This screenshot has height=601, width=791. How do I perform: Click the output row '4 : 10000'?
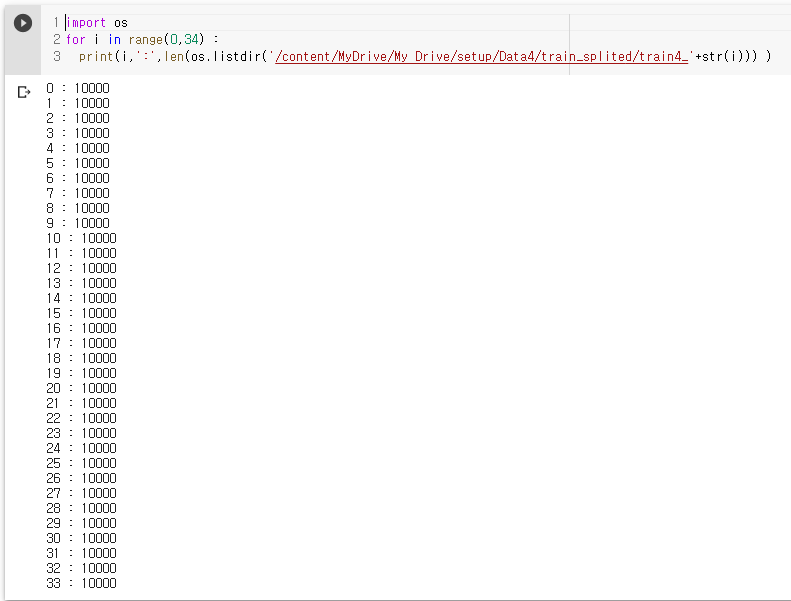[x=78, y=148]
